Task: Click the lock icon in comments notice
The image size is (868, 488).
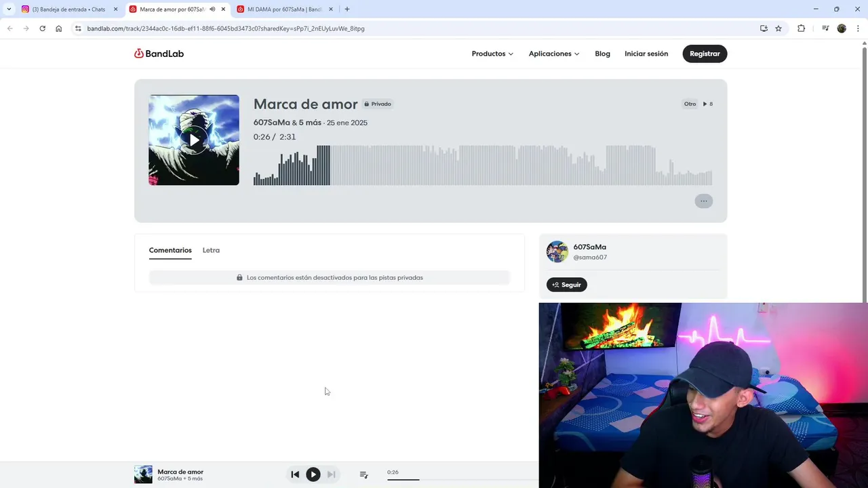Action: click(x=239, y=277)
